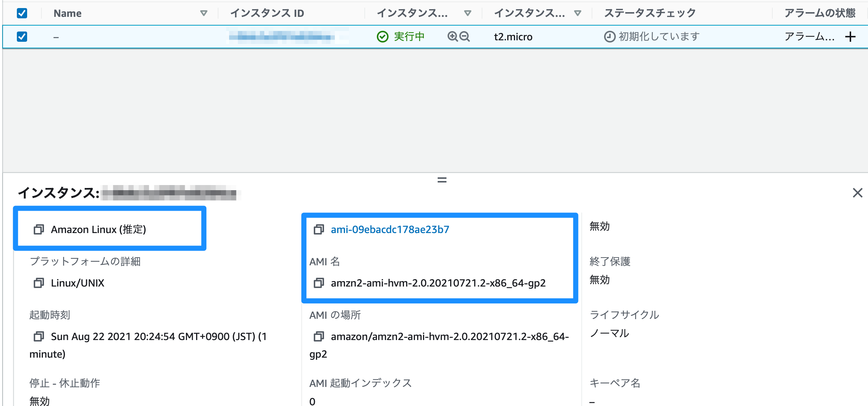The width and height of the screenshot is (868, 406).
Task: Sort by the Name column arrow
Action: pyautogui.click(x=204, y=13)
